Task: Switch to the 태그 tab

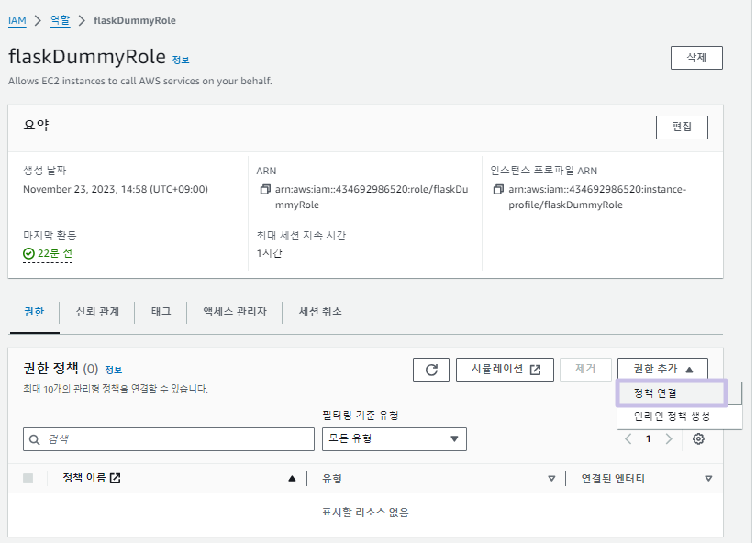Action: (161, 312)
